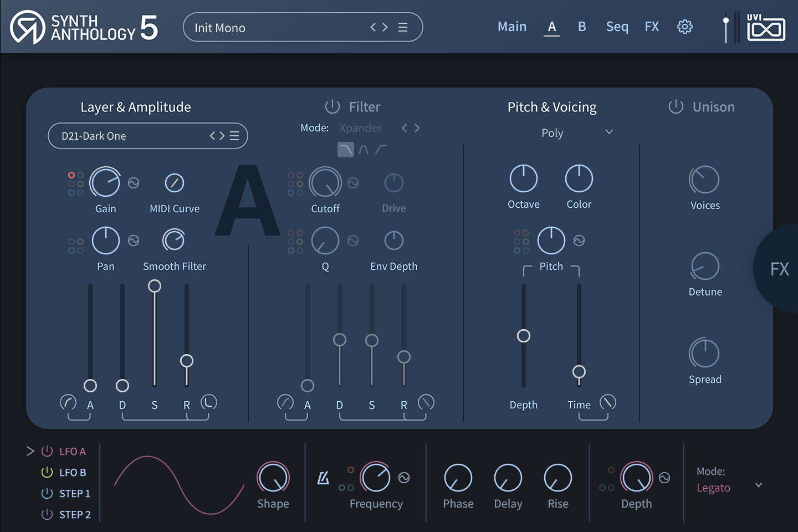The height and width of the screenshot is (532, 798).
Task: Switch to the B layer tab
Action: point(582,27)
